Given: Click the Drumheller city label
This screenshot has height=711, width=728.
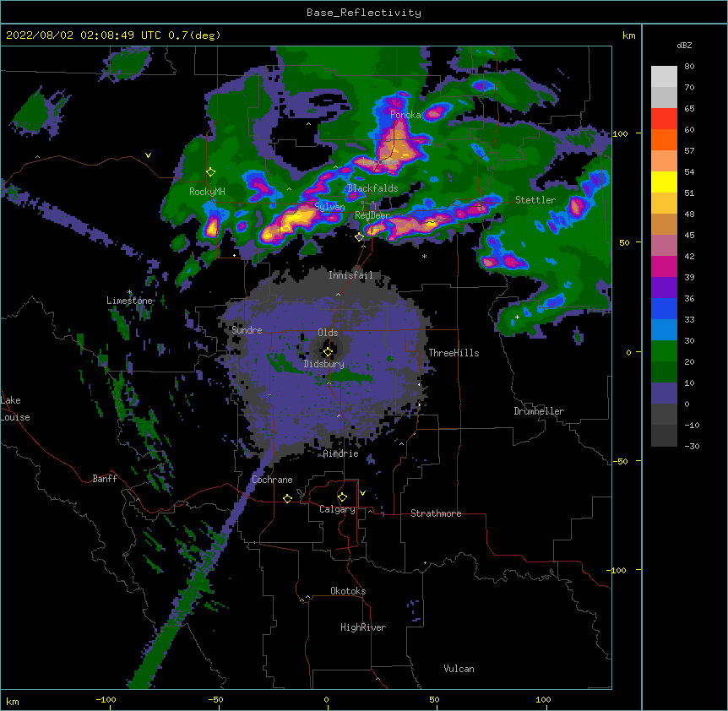Looking at the screenshot, I should coord(539,411).
